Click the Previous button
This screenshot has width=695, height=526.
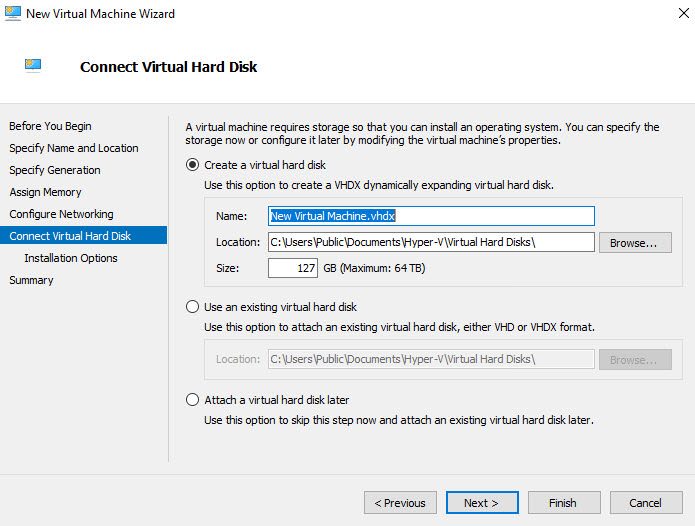pyautogui.click(x=400, y=503)
